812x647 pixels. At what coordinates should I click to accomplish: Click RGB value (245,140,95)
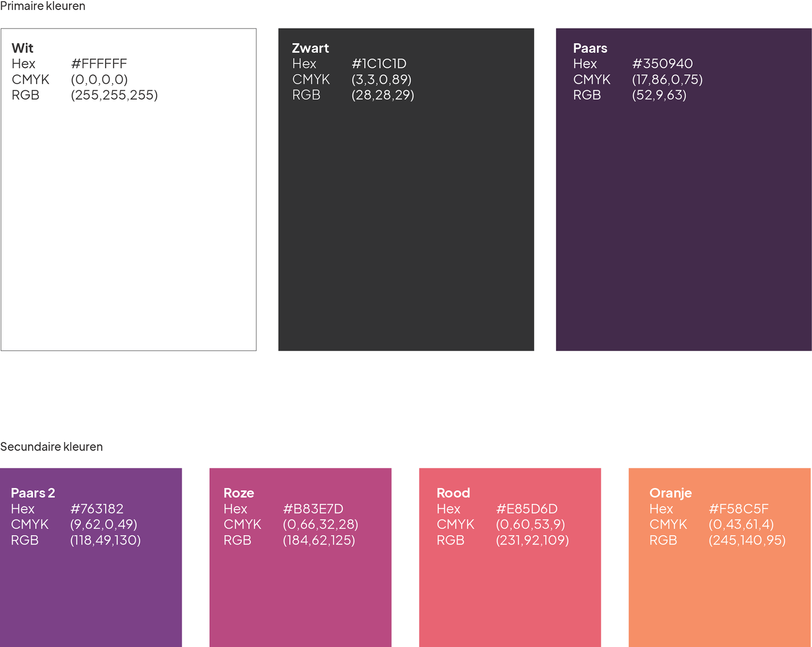tap(747, 540)
